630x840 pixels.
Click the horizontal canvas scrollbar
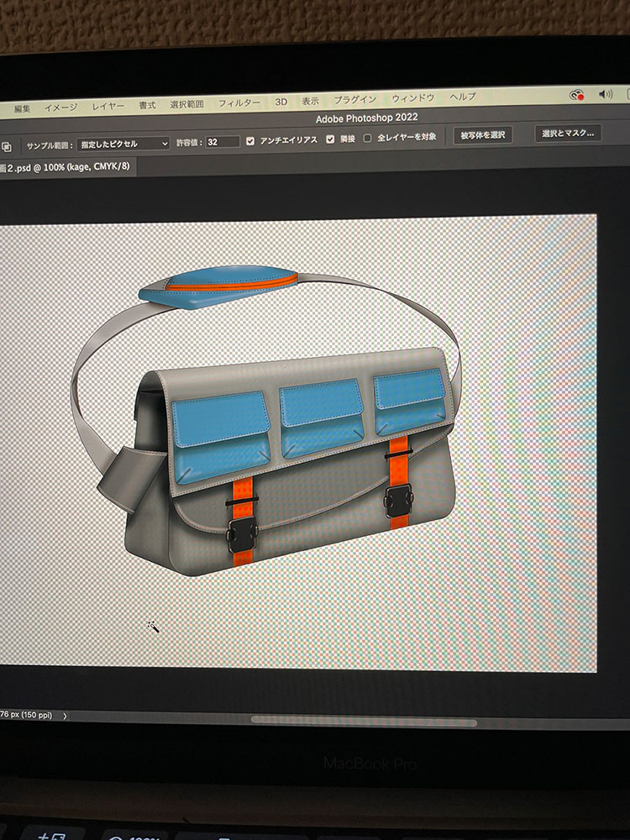click(x=363, y=721)
